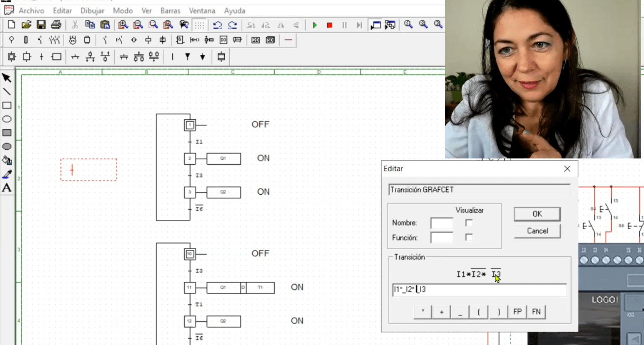This screenshot has width=644, height=345.
Task: Click the Undo arrow in the toolbar
Action: point(217,25)
